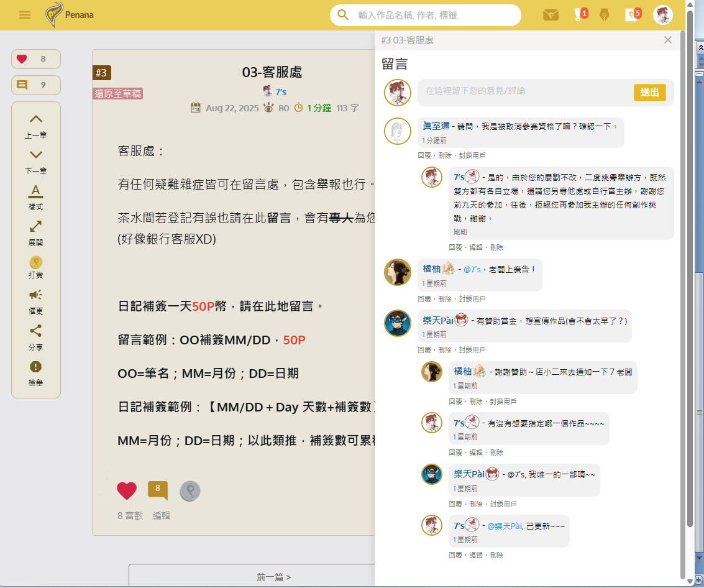The image size is (704, 588).
Task: Click the Penana logo
Action: point(70,14)
